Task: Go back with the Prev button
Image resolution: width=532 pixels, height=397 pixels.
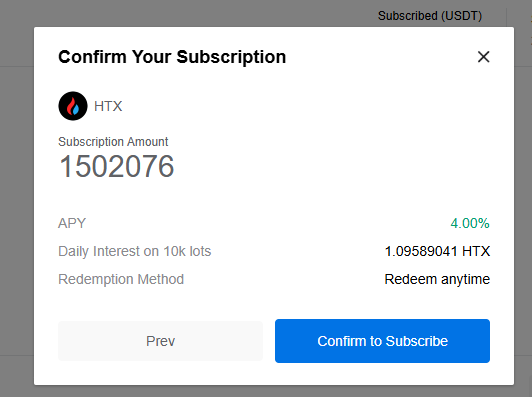Action: tap(160, 341)
